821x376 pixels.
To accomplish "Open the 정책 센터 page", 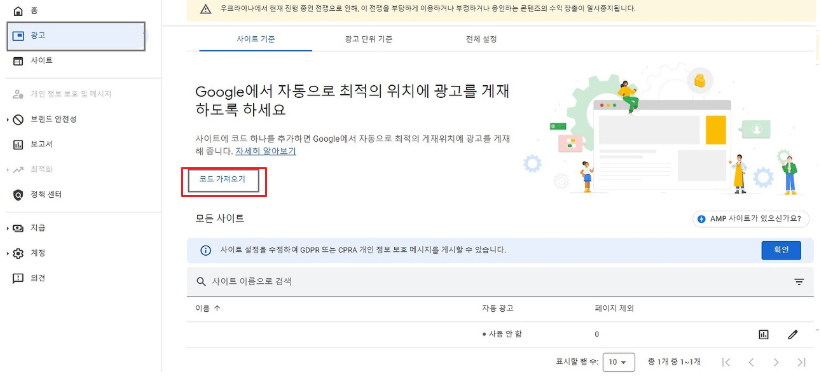I will [46, 194].
